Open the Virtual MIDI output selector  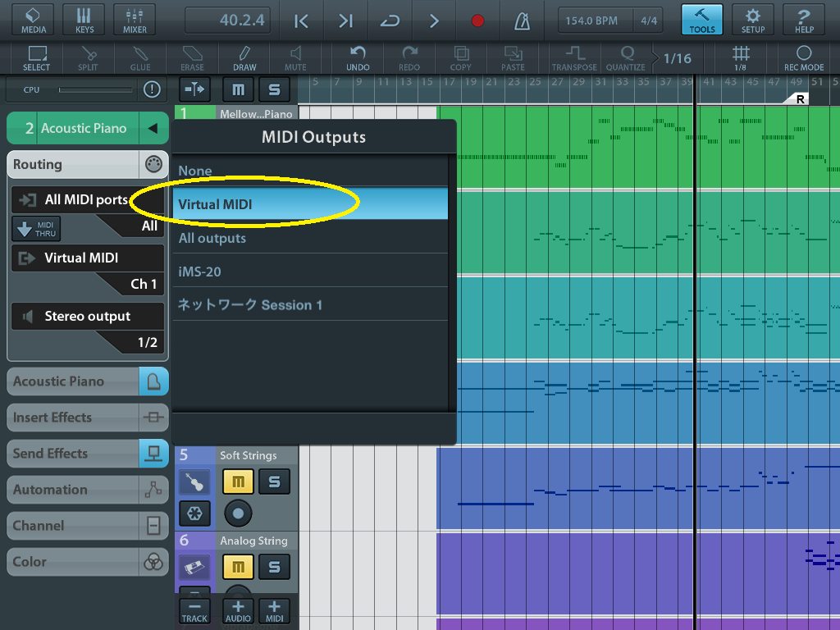pos(88,258)
